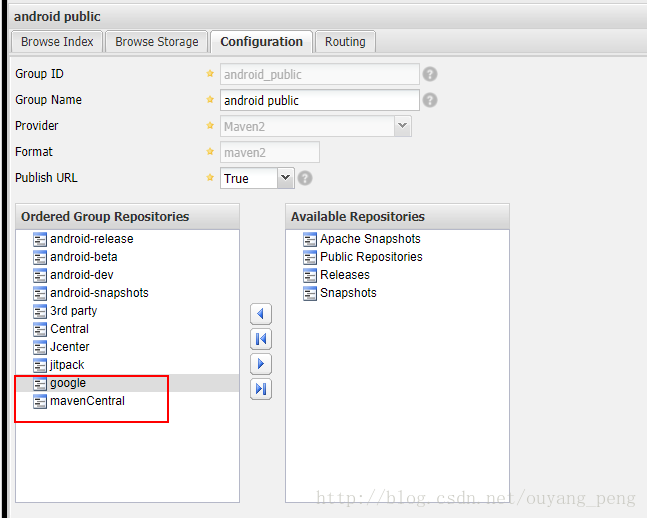Click the Group ID help icon

click(430, 74)
